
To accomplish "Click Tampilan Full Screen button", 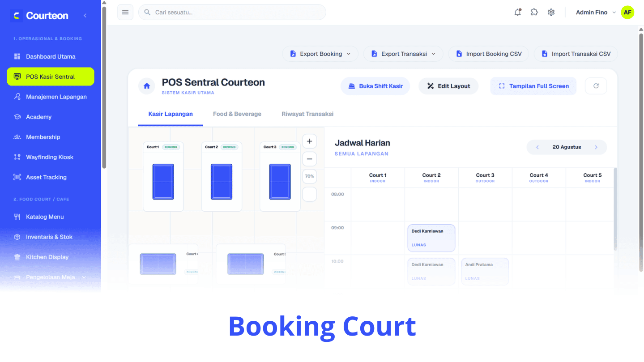I will coord(533,86).
